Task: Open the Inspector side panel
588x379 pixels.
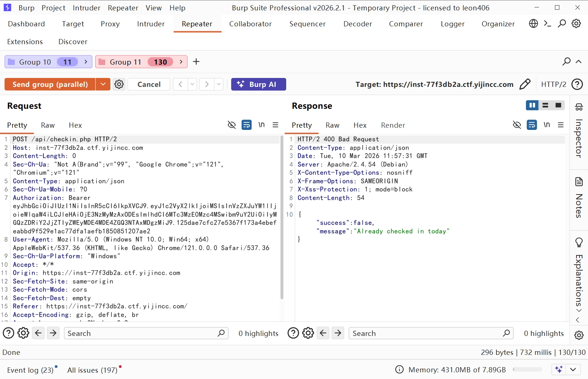Action: [x=579, y=131]
